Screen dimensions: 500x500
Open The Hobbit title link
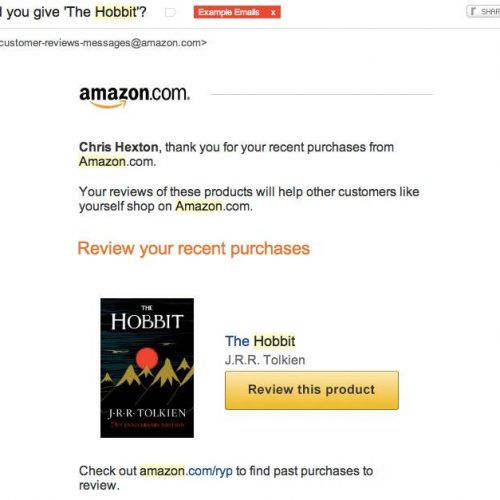[x=260, y=341]
